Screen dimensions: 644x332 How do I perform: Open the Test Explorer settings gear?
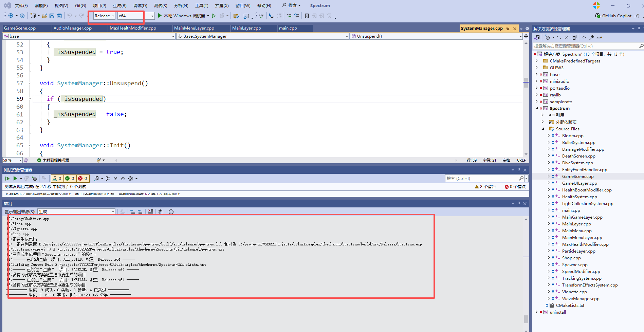pyautogui.click(x=131, y=178)
